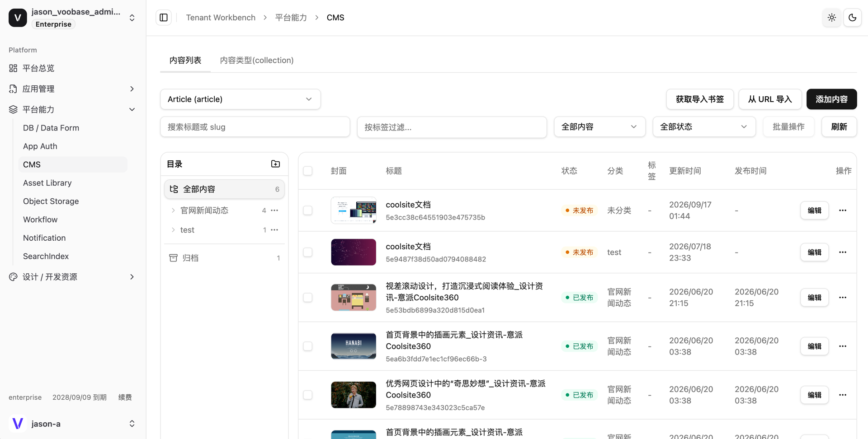Screen dimensions: 868x439
Task: Open DB / Data Form in sidebar
Action: (51, 128)
